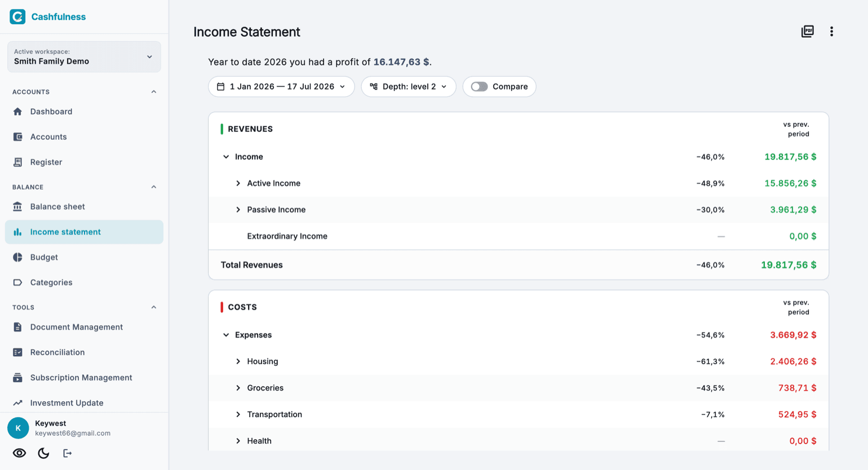Export the statement with the PDF icon
Screen dimensions: 868x470
[x=808, y=32]
